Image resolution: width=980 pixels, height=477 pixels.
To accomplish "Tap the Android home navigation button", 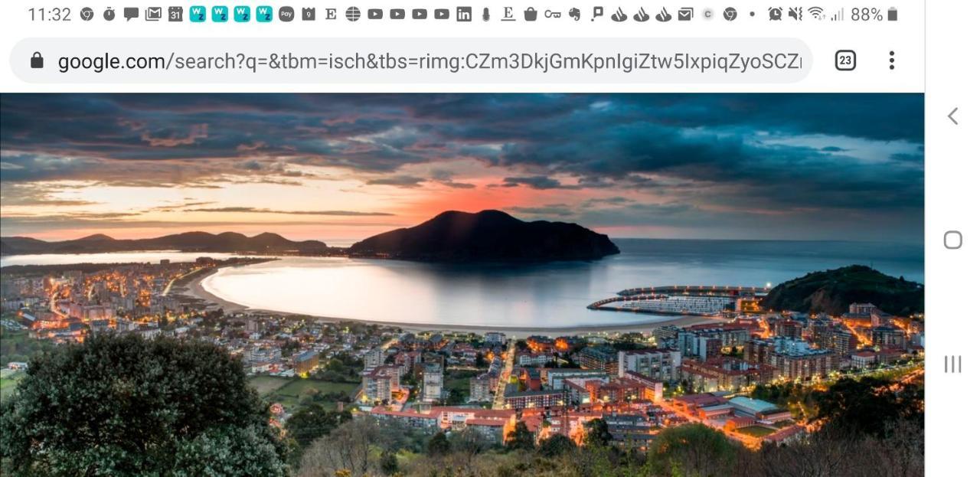I will coord(952,240).
